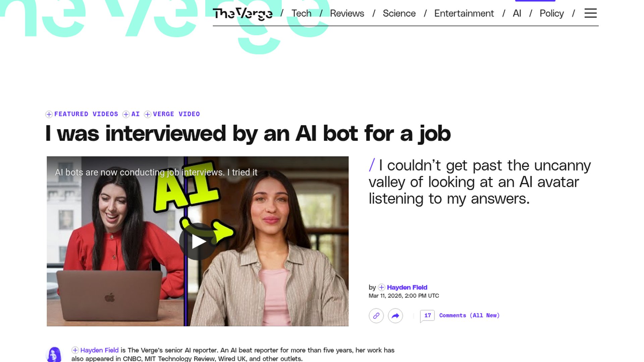Follow the Featured Videos topic via its plus icon
This screenshot has width=644, height=362.
49,114
